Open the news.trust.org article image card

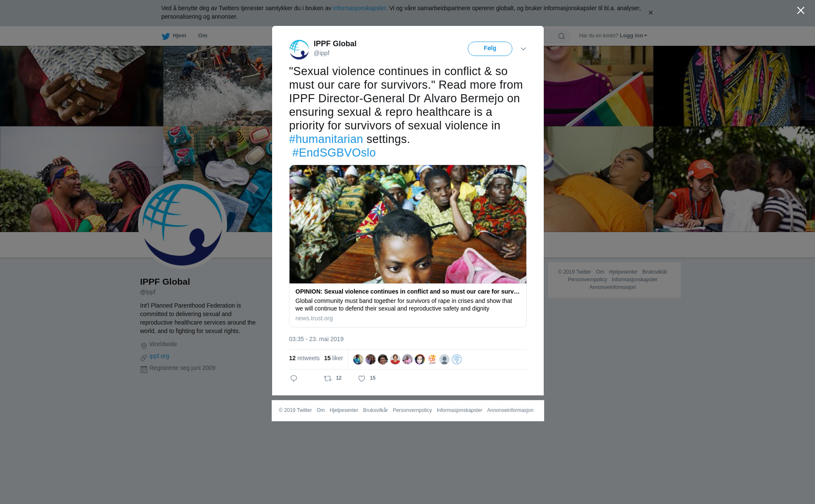pyautogui.click(x=408, y=224)
